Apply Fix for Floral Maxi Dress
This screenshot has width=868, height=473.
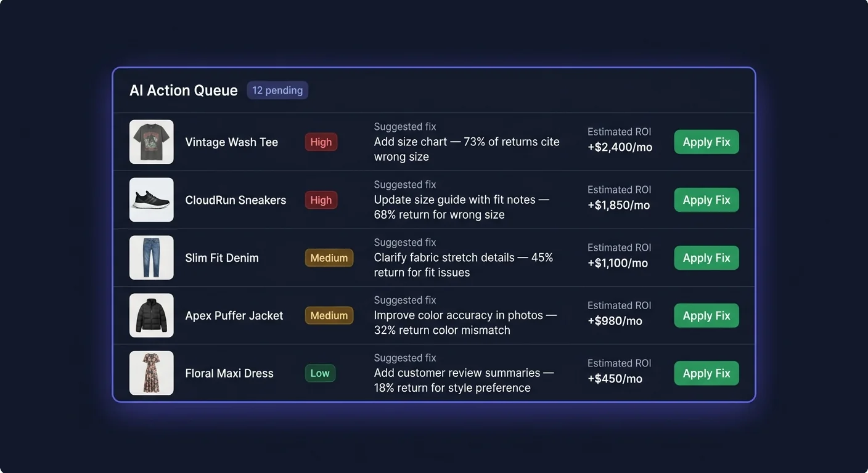tap(706, 373)
